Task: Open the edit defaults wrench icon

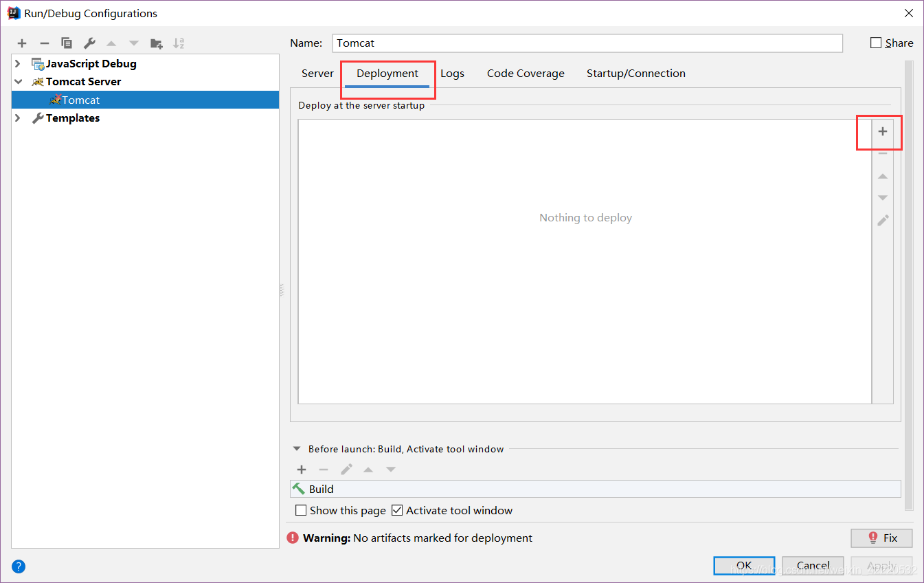Action: (89, 43)
